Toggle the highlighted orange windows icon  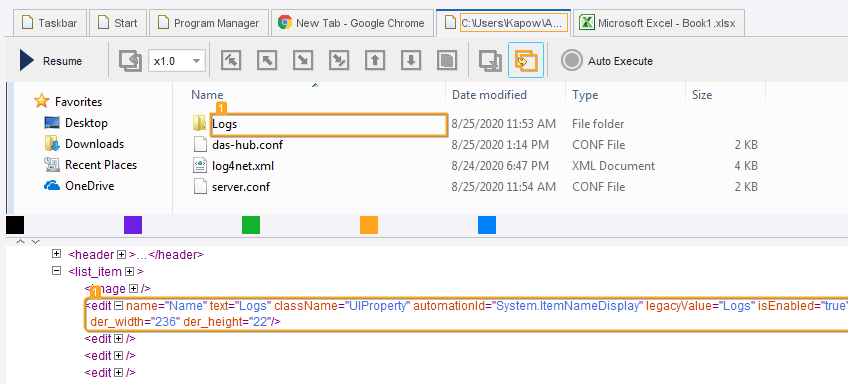526,61
